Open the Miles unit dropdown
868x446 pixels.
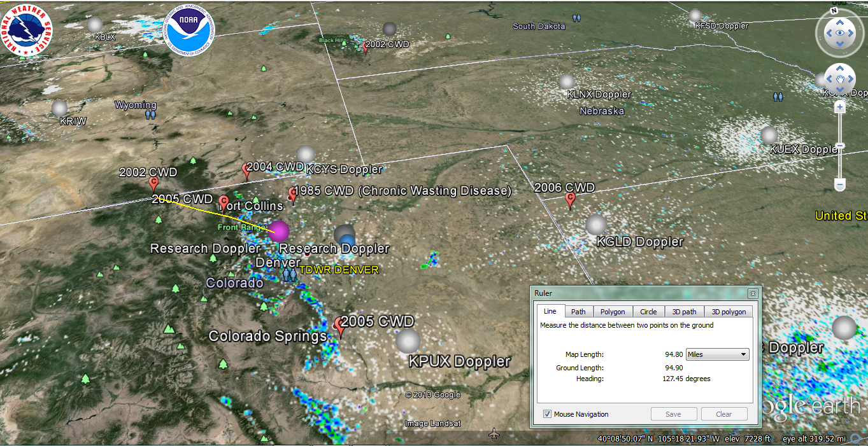717,354
